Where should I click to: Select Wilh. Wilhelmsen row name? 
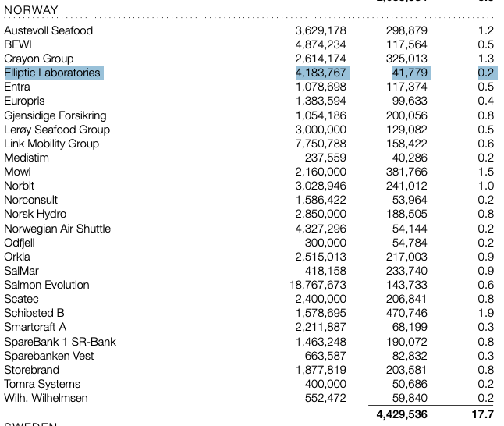pyautogui.click(x=46, y=398)
